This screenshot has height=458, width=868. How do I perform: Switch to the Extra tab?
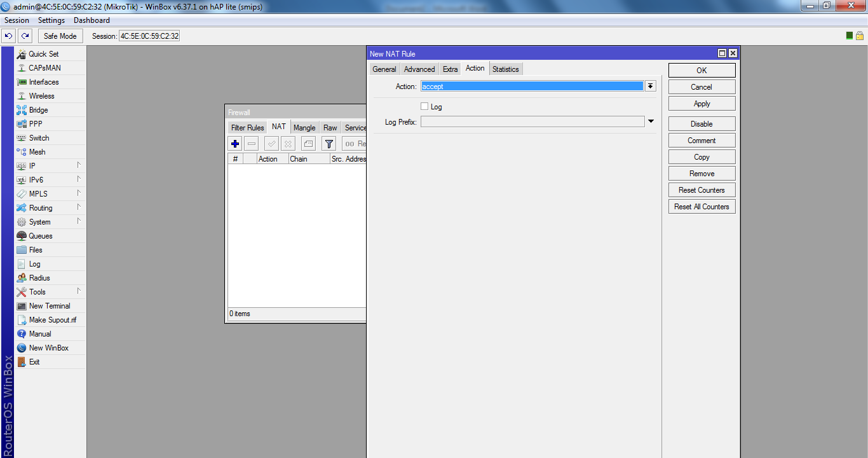(450, 69)
